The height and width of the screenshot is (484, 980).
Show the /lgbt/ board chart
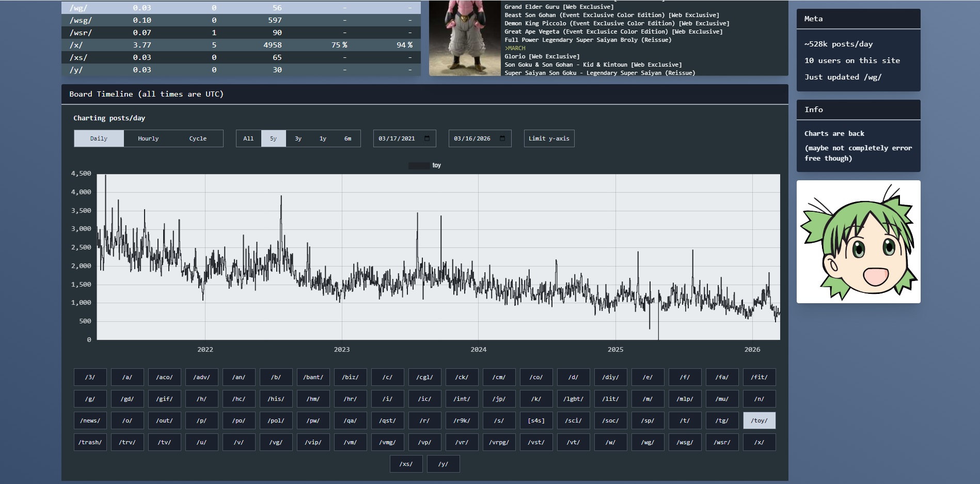pyautogui.click(x=574, y=399)
